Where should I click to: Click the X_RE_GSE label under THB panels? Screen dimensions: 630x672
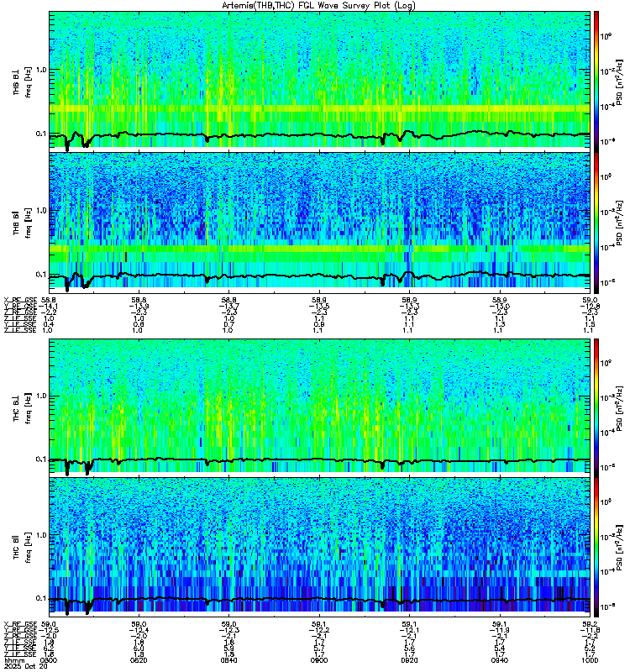pos(20,300)
